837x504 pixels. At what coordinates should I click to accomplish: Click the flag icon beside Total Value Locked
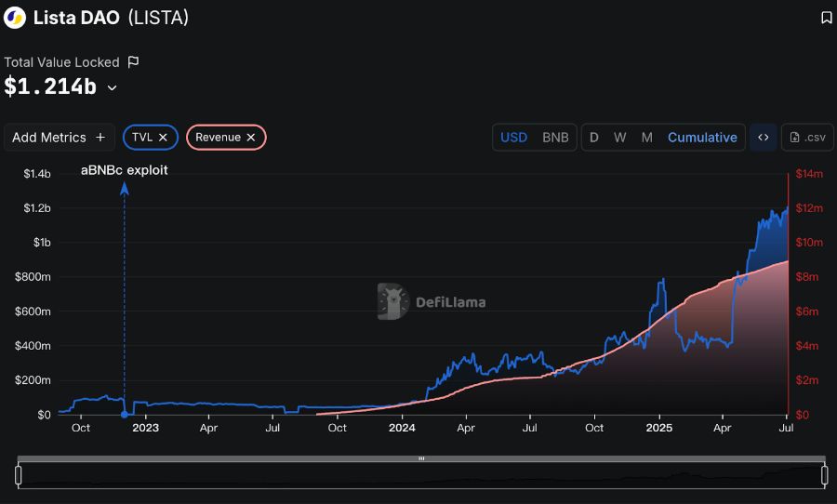(x=133, y=62)
